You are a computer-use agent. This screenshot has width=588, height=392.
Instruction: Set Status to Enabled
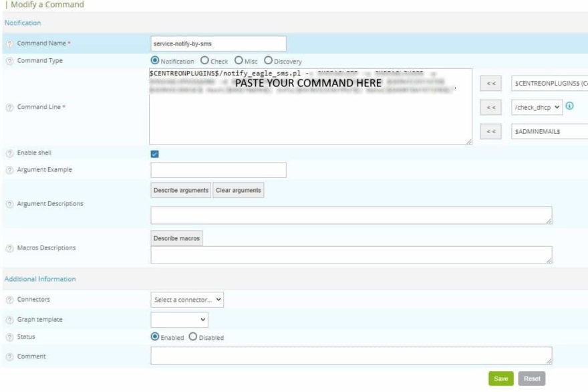pos(155,336)
